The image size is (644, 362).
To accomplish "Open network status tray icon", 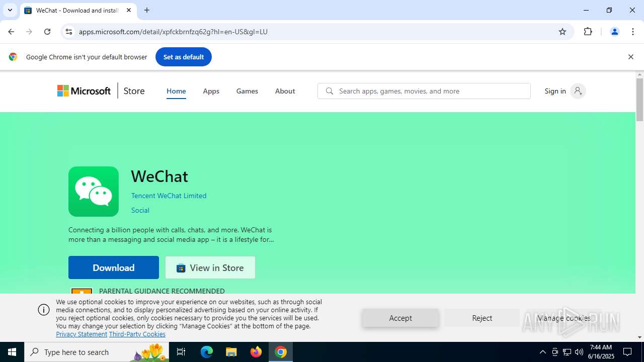I will 567,352.
